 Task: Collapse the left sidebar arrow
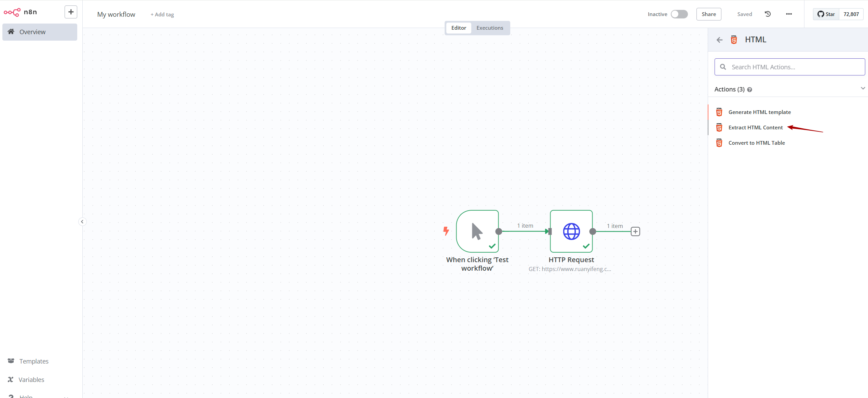click(x=82, y=222)
